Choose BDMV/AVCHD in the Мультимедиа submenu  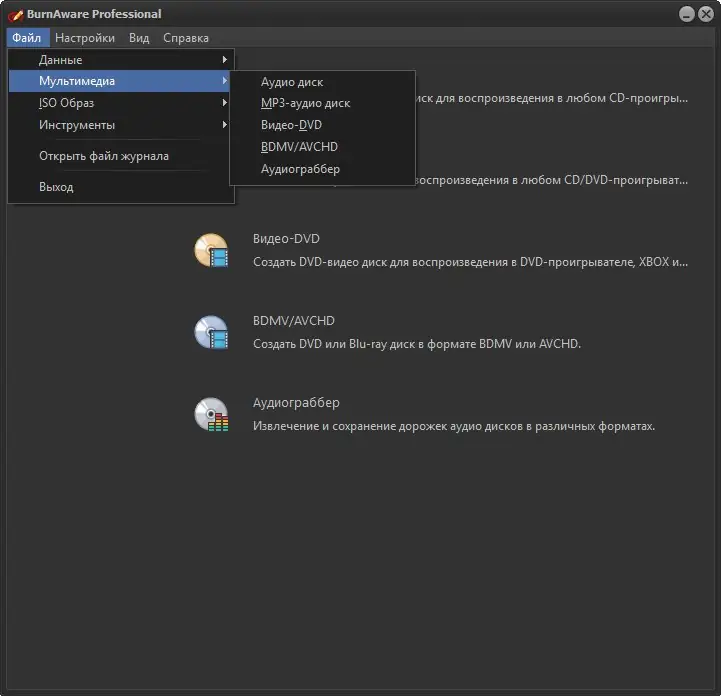click(322, 147)
